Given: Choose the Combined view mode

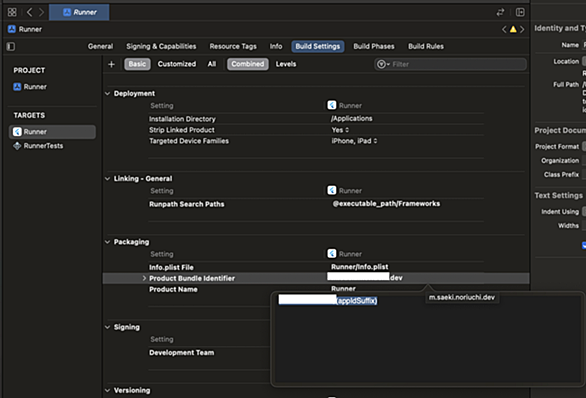Looking at the screenshot, I should tap(247, 64).
